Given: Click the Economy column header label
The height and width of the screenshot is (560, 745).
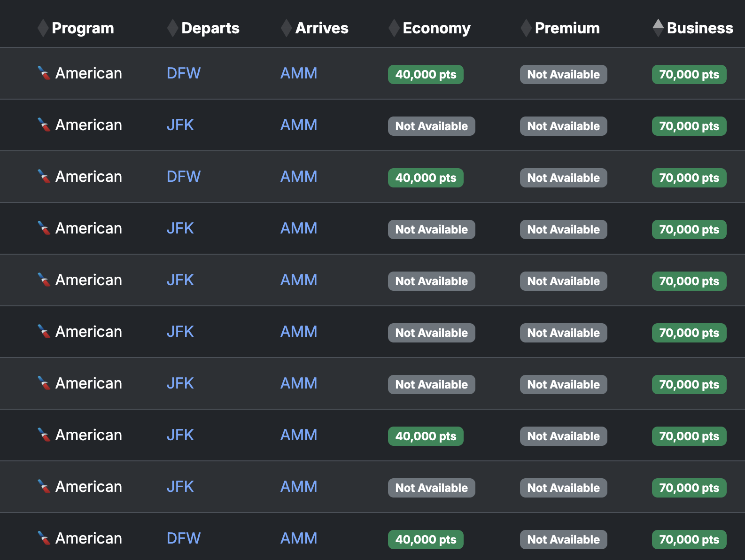Looking at the screenshot, I should pyautogui.click(x=436, y=28).
